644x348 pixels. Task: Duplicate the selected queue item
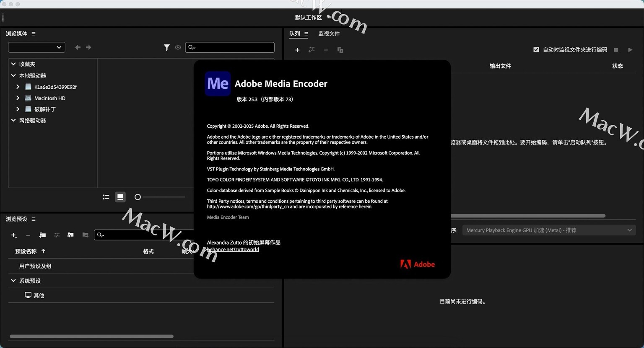340,50
